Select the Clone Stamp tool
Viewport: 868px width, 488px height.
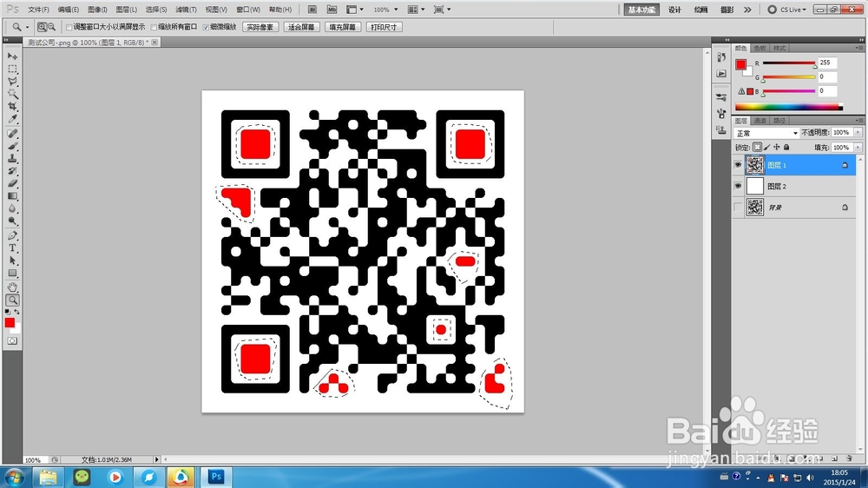tap(12, 158)
